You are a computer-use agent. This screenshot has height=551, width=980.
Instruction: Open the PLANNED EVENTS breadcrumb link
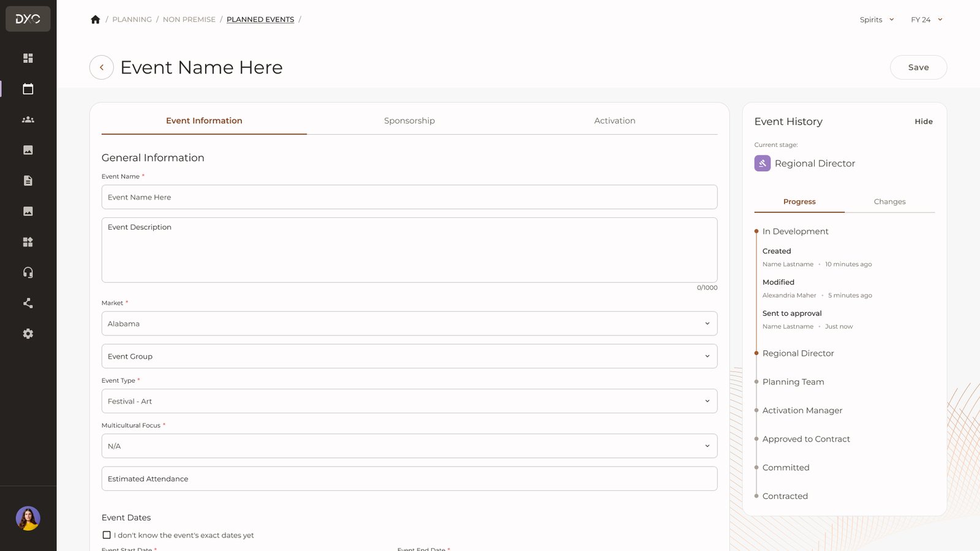pyautogui.click(x=260, y=20)
